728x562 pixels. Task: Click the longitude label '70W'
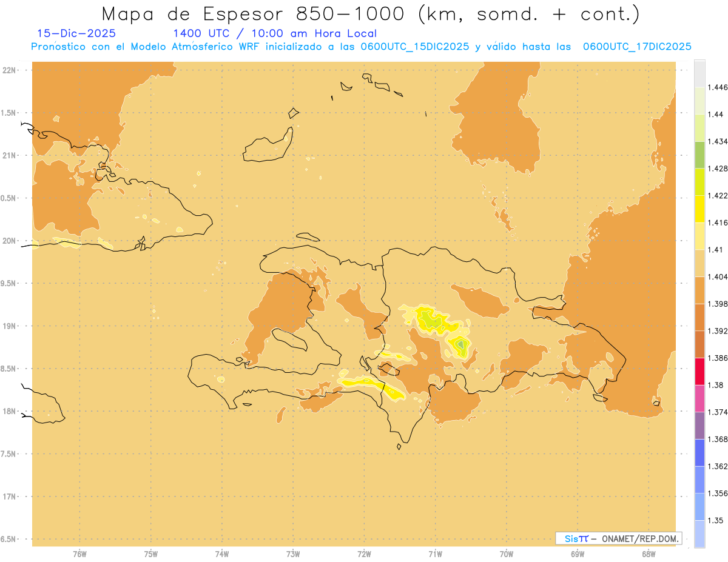(507, 554)
